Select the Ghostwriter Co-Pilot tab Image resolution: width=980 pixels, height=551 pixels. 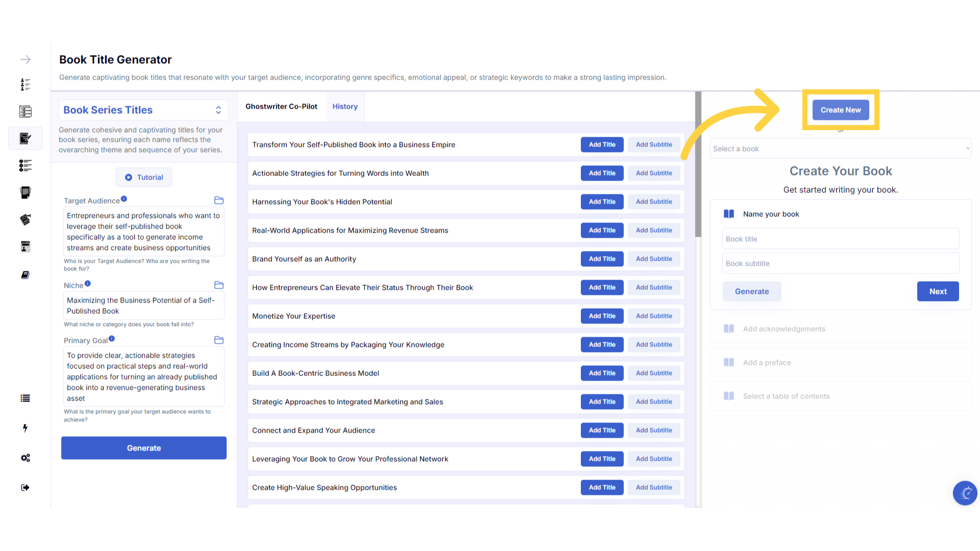coord(281,107)
